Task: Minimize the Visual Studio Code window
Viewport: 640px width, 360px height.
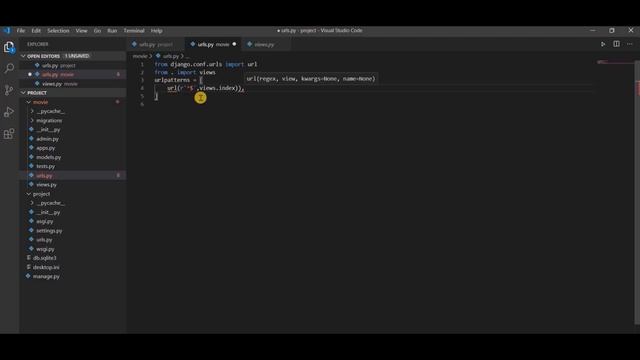Action: click(593, 31)
